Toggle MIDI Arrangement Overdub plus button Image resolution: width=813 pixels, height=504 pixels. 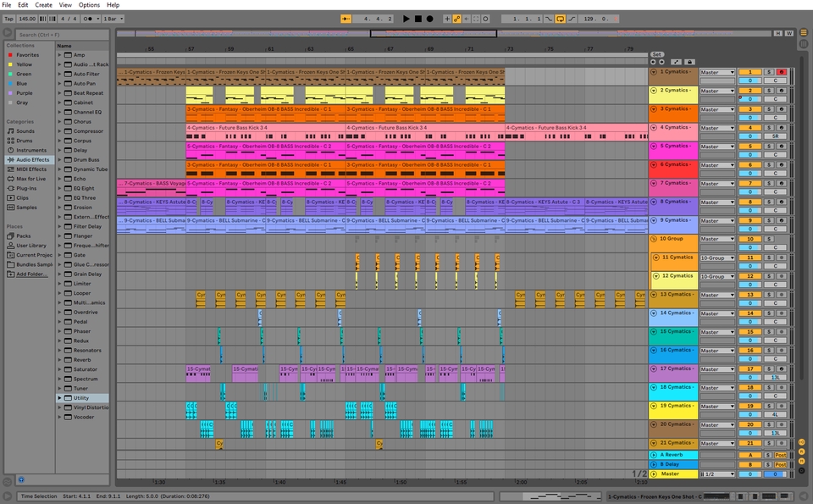click(x=447, y=19)
